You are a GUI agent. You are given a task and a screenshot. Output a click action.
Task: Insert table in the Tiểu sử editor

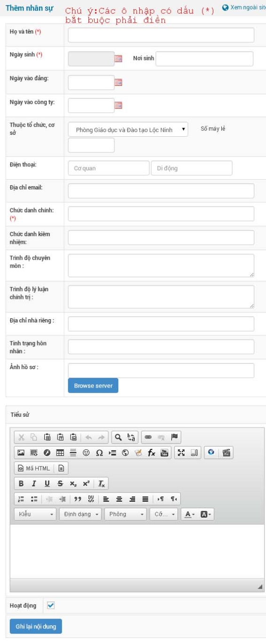point(60,453)
